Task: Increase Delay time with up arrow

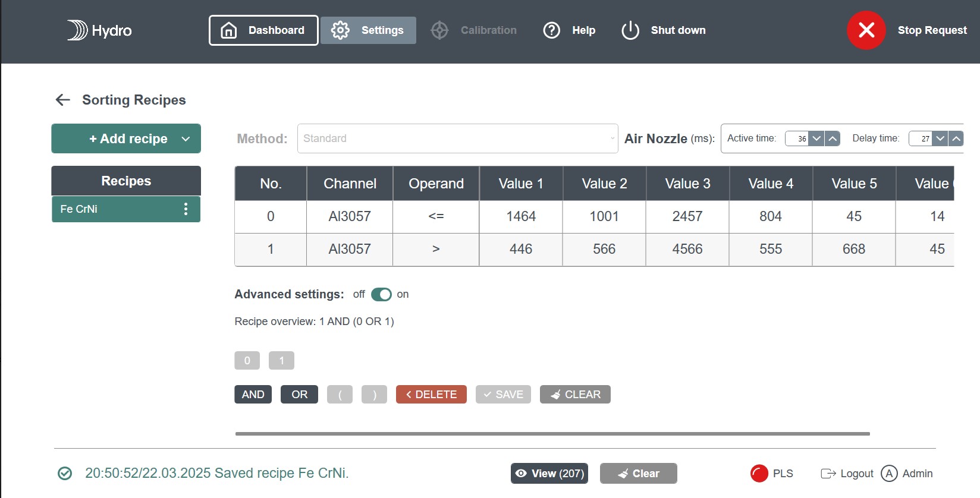Action: [956, 138]
